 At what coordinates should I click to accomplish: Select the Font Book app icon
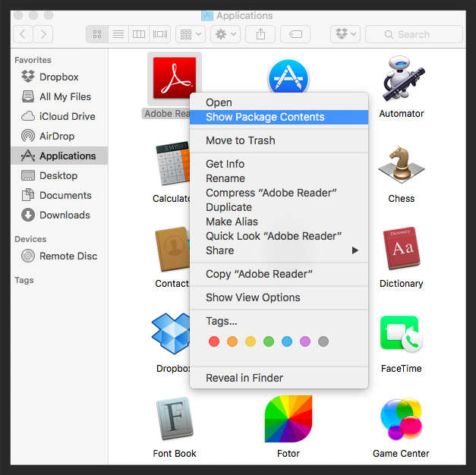point(175,418)
